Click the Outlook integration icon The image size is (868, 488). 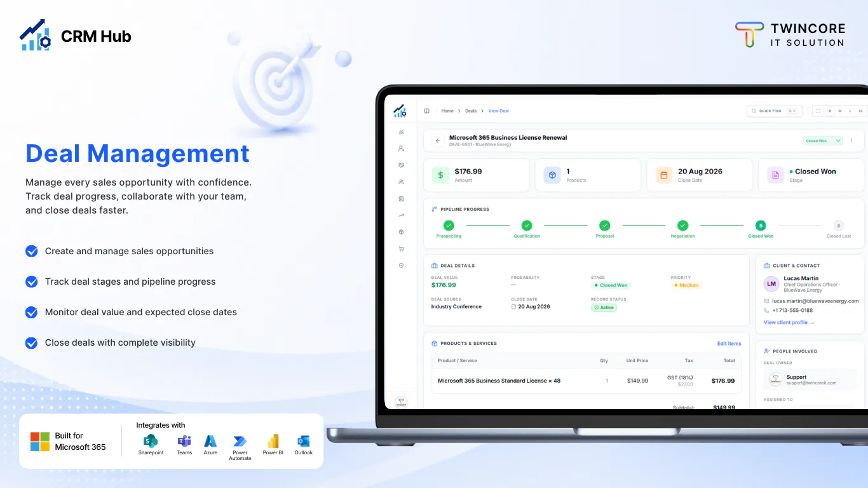303,441
